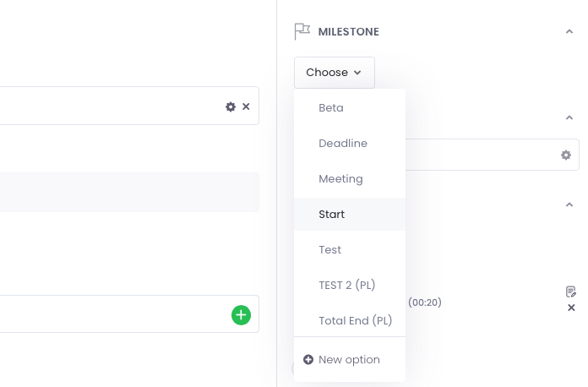588x387 pixels.
Task: Choose Meeting in the dropdown list
Action: [x=350, y=179]
